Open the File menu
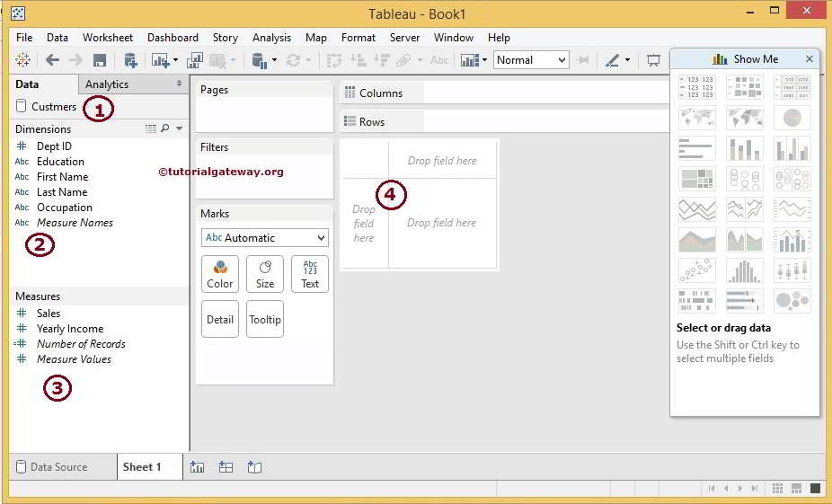This screenshot has width=832, height=504. coord(24,38)
